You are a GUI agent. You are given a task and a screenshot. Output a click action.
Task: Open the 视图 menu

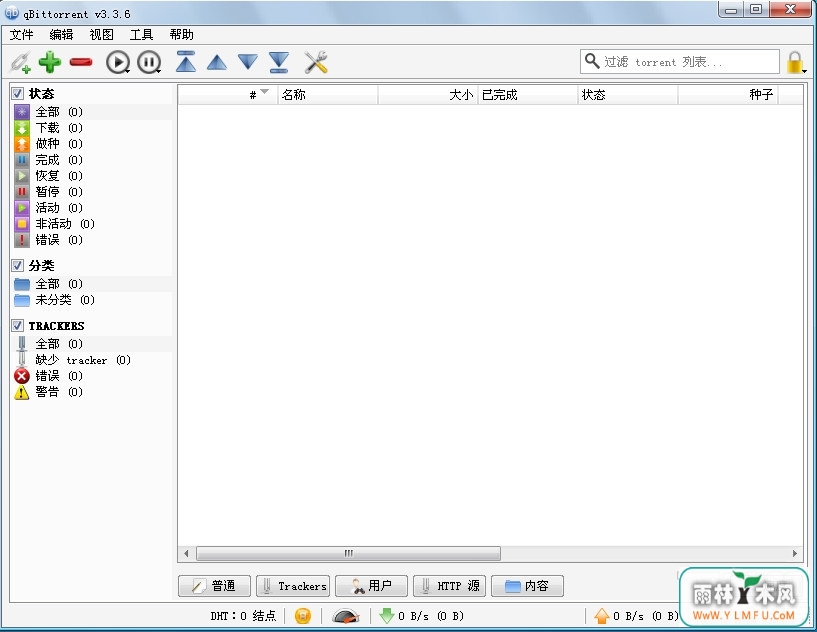click(x=101, y=35)
